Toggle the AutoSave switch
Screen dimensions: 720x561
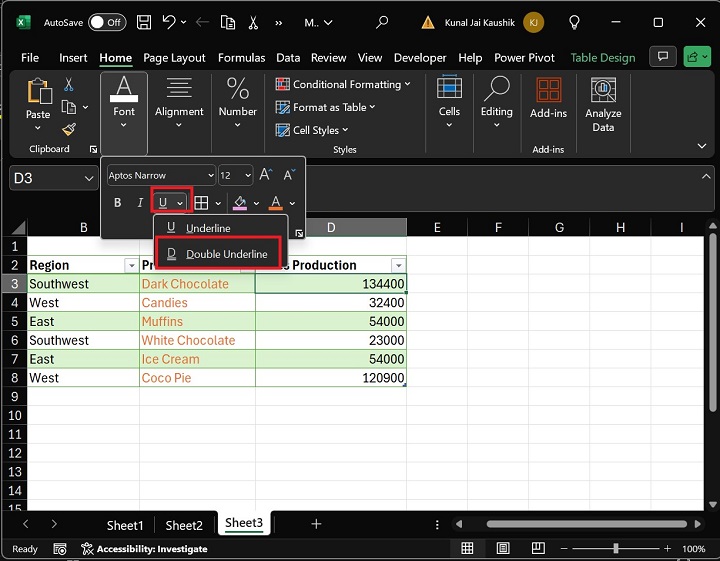coord(107,22)
